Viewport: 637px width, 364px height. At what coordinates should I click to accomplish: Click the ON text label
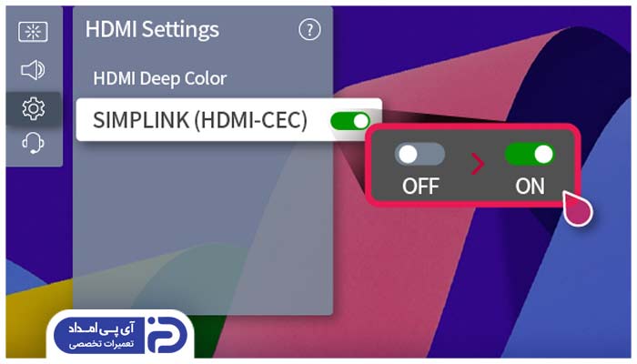[530, 186]
